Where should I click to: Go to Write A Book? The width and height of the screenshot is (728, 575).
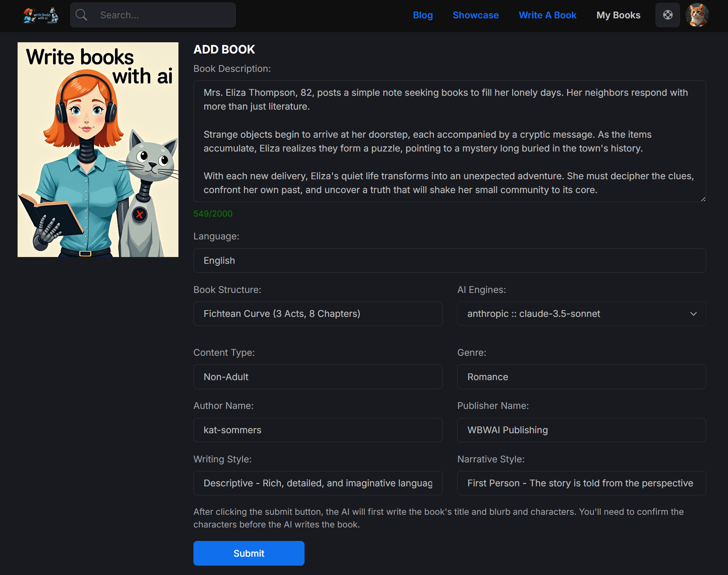pyautogui.click(x=547, y=15)
